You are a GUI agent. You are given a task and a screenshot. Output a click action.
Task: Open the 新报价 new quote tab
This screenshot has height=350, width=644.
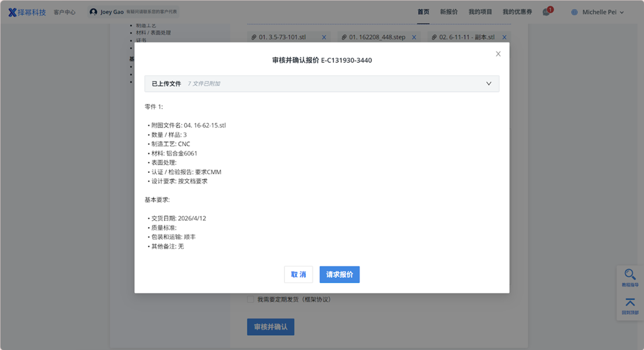point(449,12)
